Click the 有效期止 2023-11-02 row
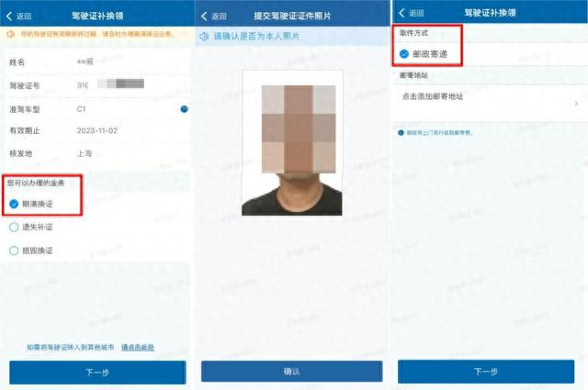This screenshot has height=390, width=588. click(98, 130)
